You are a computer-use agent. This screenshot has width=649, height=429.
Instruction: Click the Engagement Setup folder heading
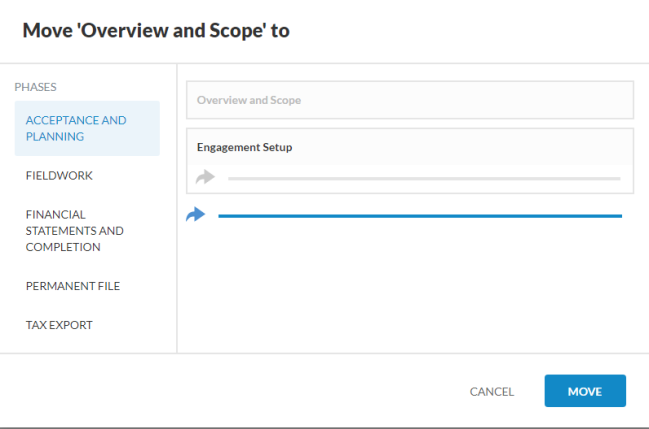(x=244, y=147)
